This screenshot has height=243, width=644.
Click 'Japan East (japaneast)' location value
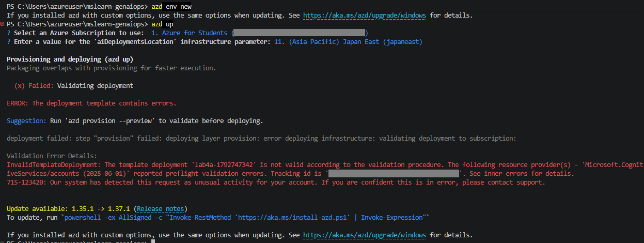[x=383, y=42]
